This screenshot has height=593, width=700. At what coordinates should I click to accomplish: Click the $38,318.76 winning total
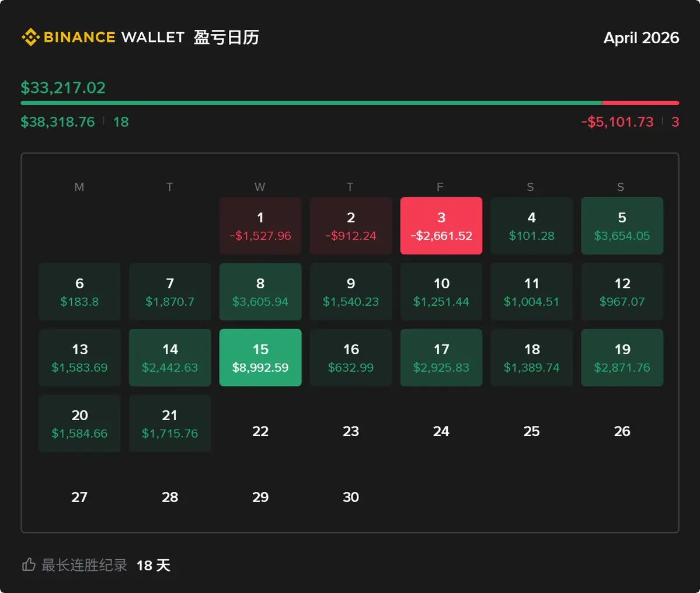point(58,122)
